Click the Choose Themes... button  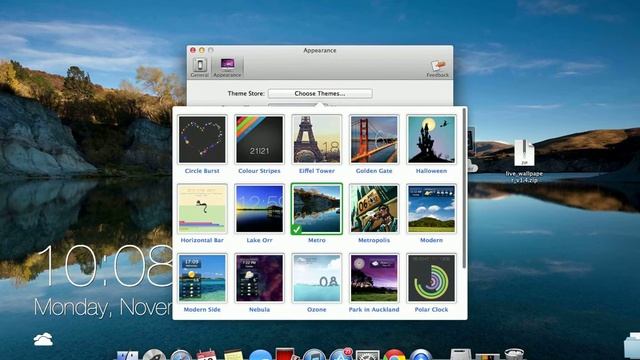320,93
